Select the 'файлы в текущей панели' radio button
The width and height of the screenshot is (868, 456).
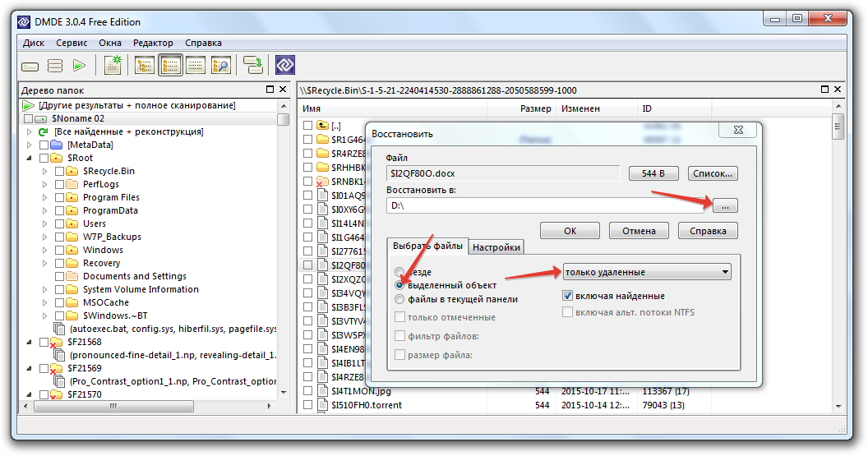coord(400,299)
